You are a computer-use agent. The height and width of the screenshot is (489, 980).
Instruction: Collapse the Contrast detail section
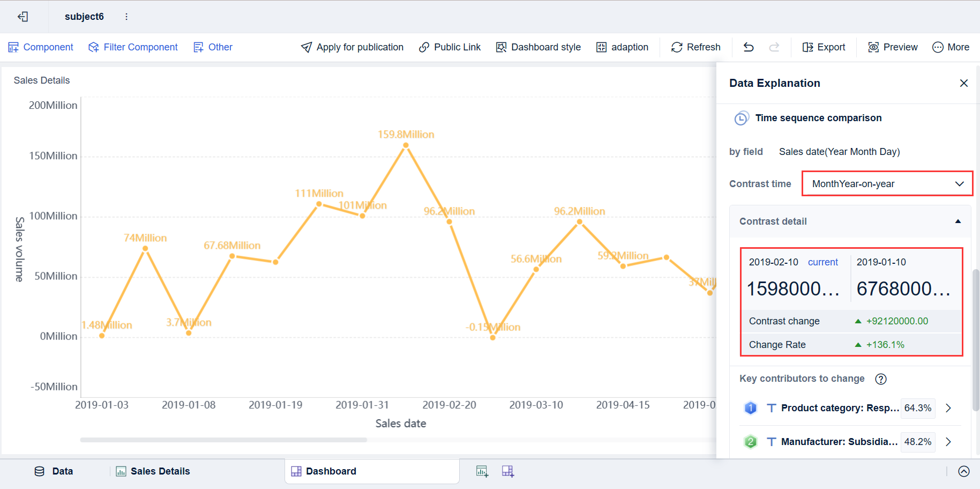tap(958, 221)
